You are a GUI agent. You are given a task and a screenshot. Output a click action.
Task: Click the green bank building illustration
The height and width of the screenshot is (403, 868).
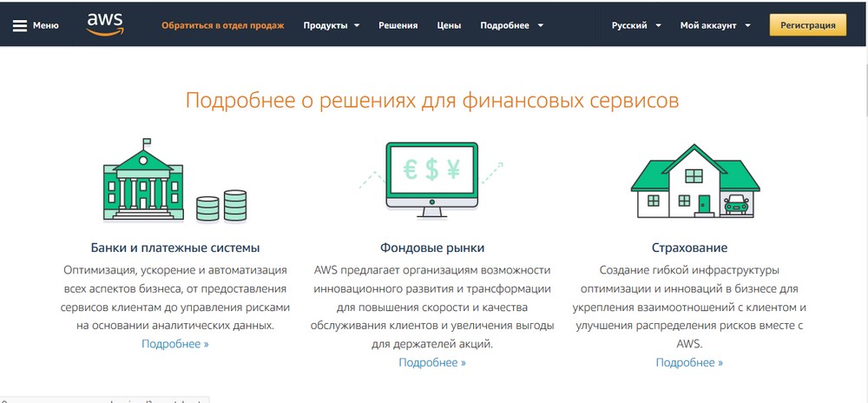pos(147,179)
